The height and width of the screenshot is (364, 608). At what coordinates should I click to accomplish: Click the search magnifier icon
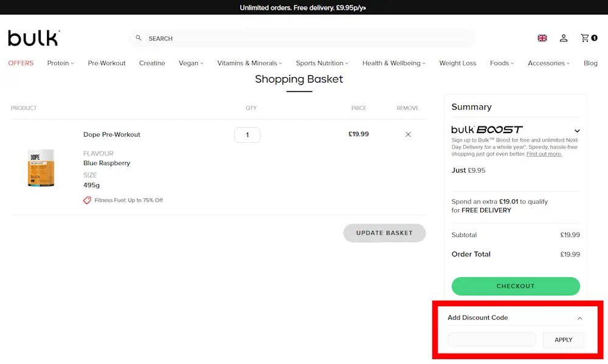click(x=139, y=38)
